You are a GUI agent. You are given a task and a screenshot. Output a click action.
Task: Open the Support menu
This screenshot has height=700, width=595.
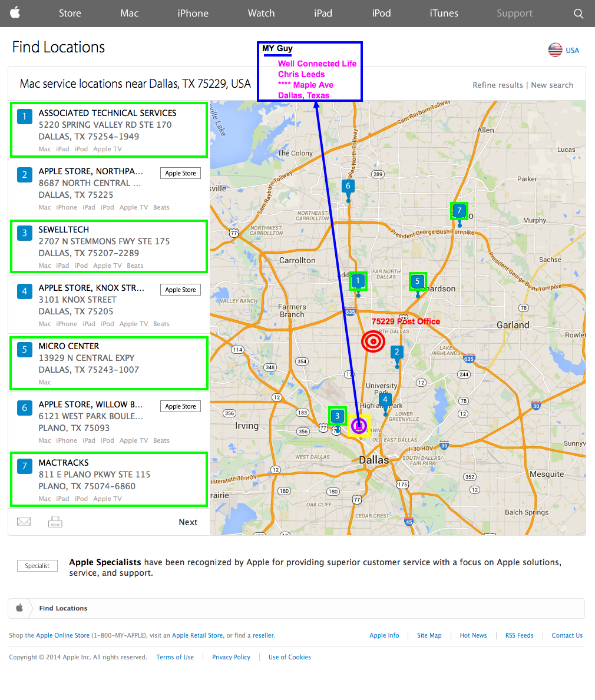515,14
